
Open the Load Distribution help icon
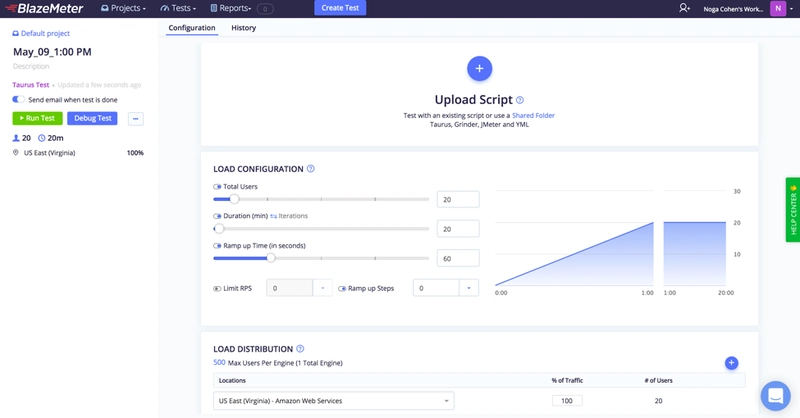300,349
